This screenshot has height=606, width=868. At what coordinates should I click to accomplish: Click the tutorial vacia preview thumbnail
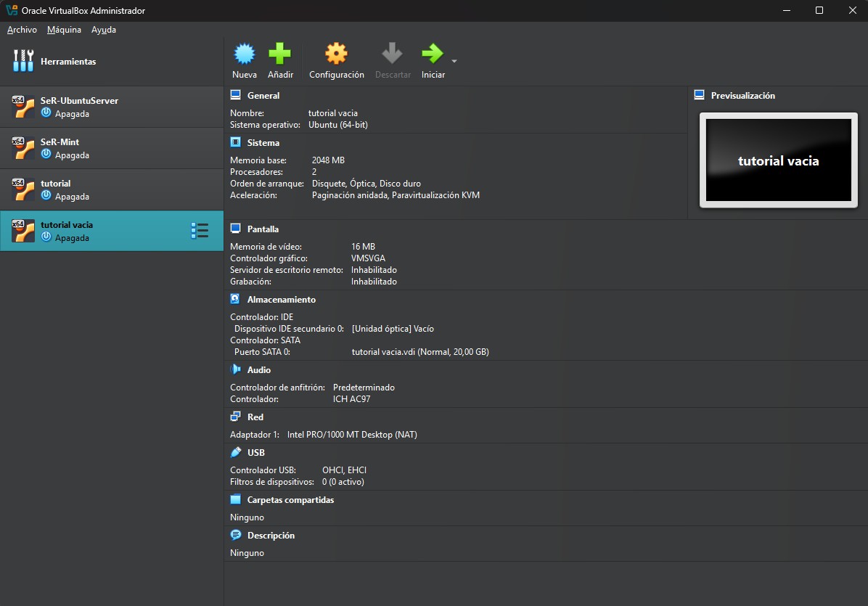pyautogui.click(x=778, y=160)
